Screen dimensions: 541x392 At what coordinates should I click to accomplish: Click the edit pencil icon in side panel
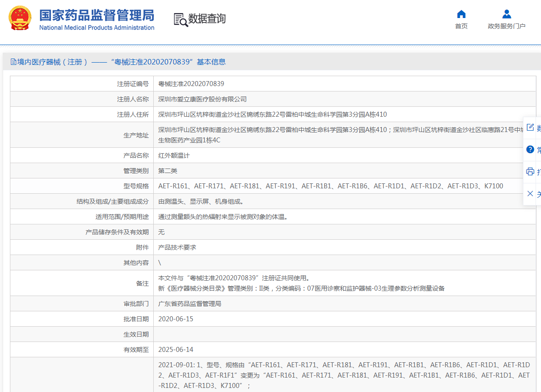[530, 128]
